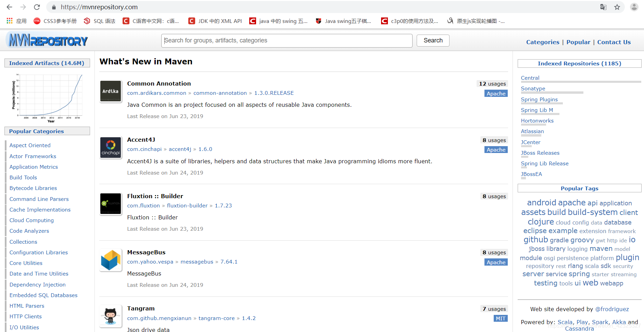Click the browser back arrow
The width and height of the screenshot is (644, 332).
tap(9, 7)
